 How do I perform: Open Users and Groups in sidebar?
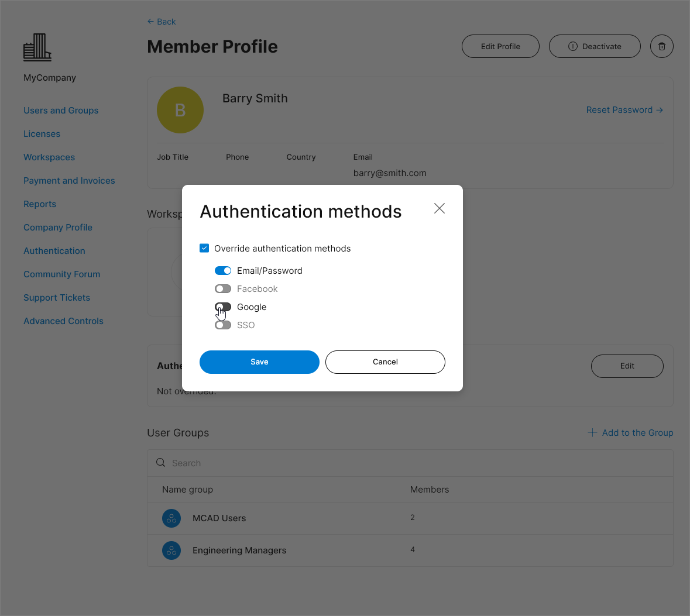pos(61,111)
